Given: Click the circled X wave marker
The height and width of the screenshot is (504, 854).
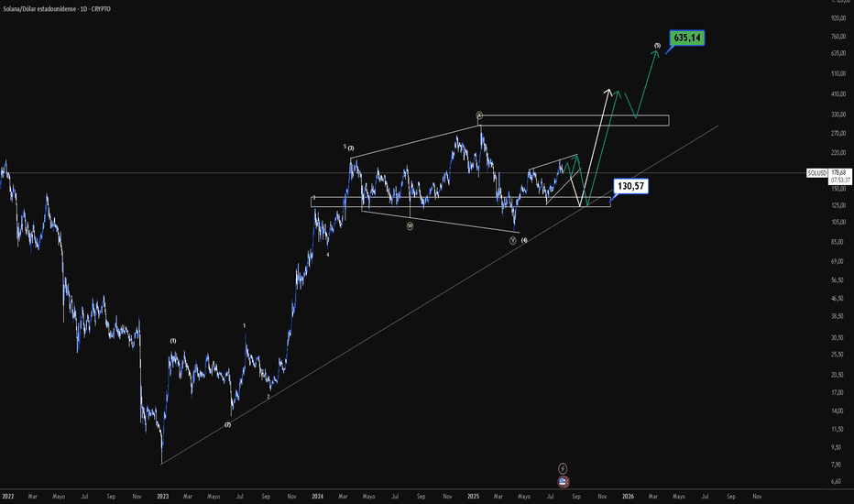Looking at the screenshot, I should pyautogui.click(x=479, y=115).
